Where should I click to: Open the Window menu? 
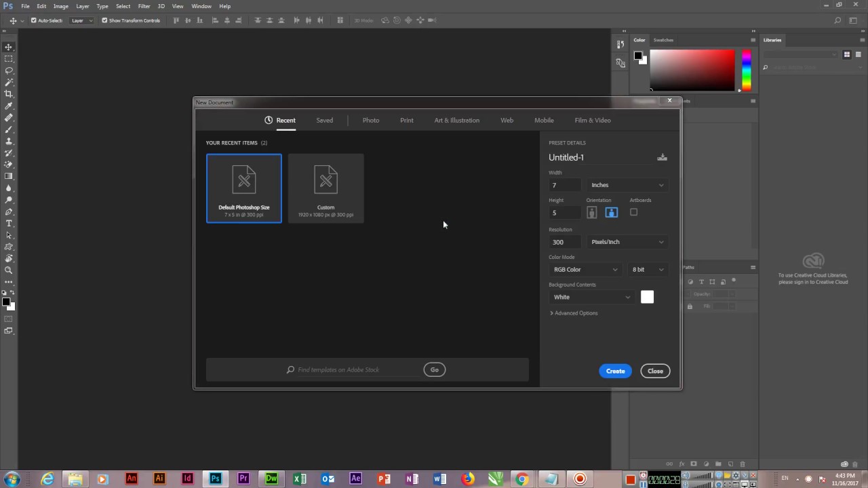click(201, 6)
